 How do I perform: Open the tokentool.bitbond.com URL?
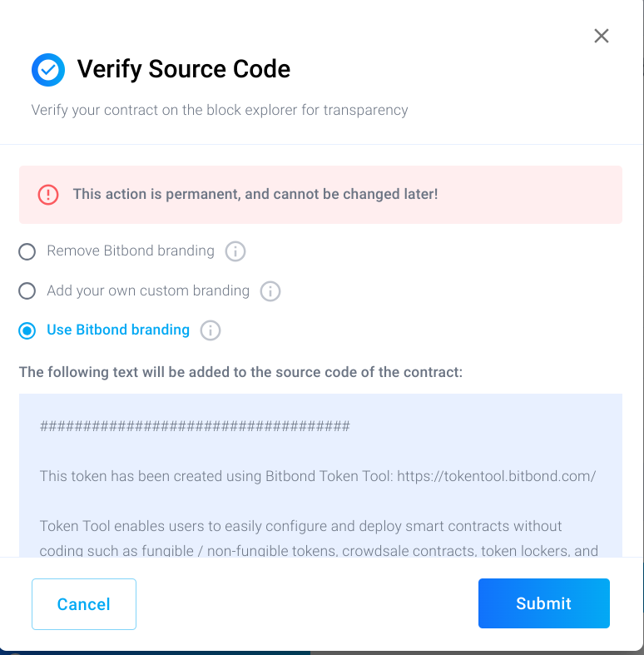pos(496,477)
